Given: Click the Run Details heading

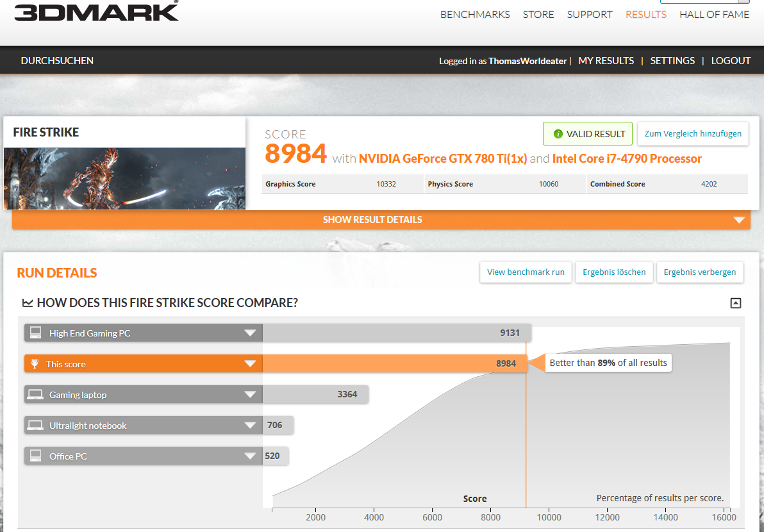Looking at the screenshot, I should pos(57,273).
